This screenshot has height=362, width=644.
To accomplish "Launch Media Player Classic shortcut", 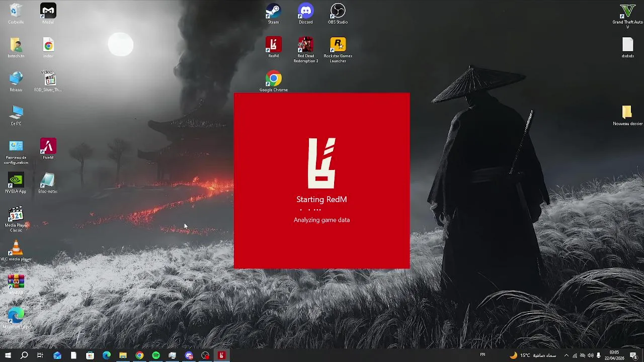I will click(16, 219).
